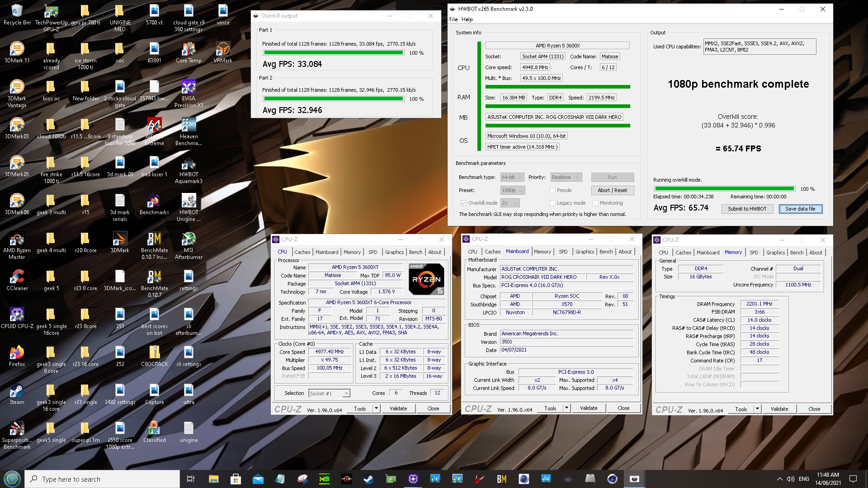
Task: Open the Preset 1080p dropdown
Action: click(513, 190)
